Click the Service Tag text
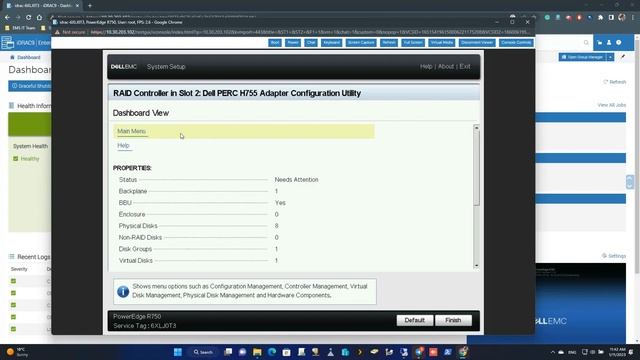 tap(144, 326)
